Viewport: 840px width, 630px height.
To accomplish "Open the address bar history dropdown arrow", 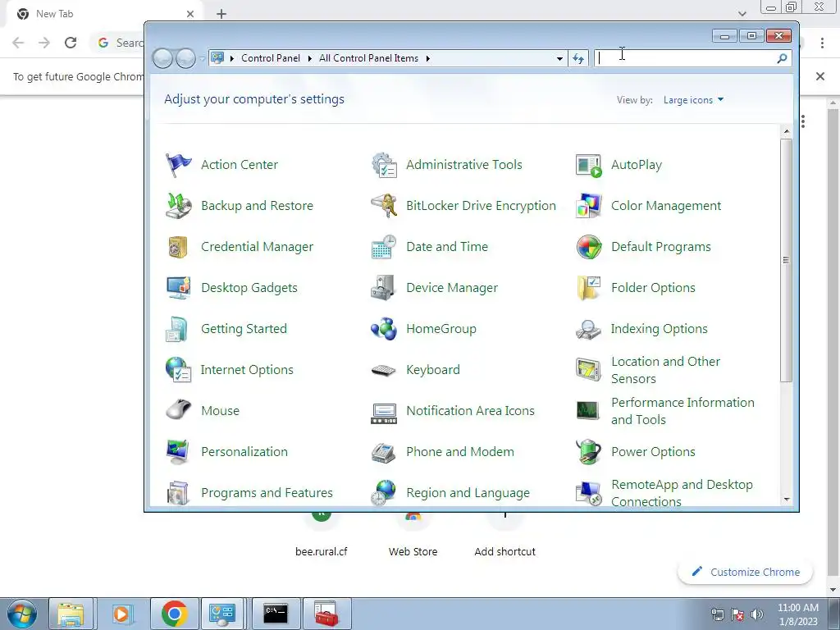I will (559, 58).
